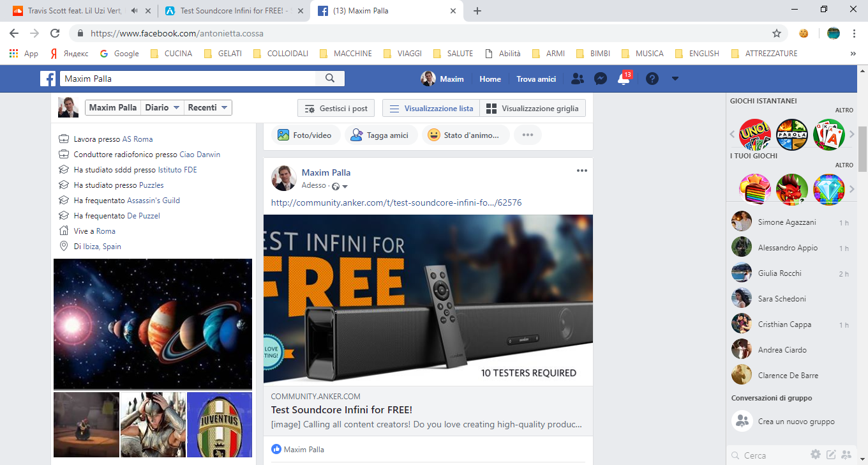Click the address bar URL
The image size is (868, 465).
177,33
